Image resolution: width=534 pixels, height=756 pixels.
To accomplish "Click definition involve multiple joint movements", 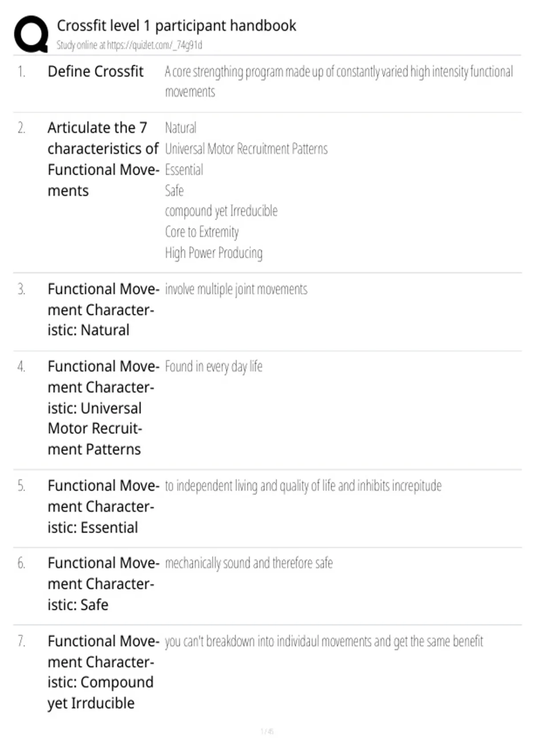I will coord(236,289).
